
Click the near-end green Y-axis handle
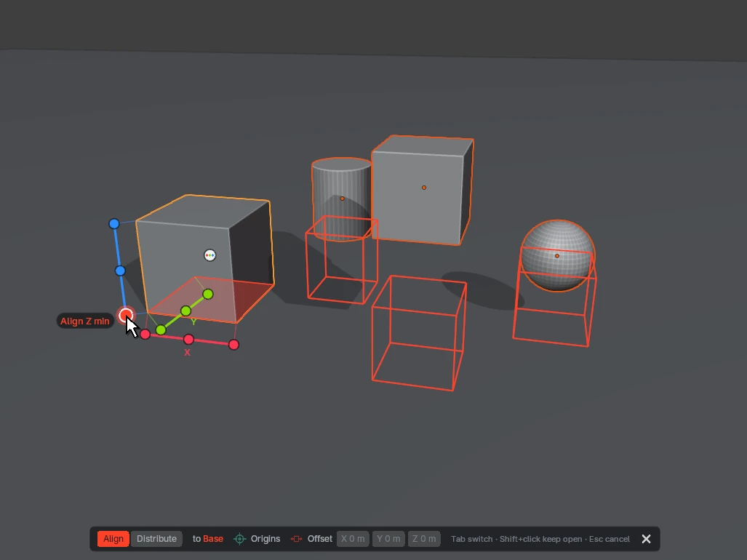coord(161,329)
